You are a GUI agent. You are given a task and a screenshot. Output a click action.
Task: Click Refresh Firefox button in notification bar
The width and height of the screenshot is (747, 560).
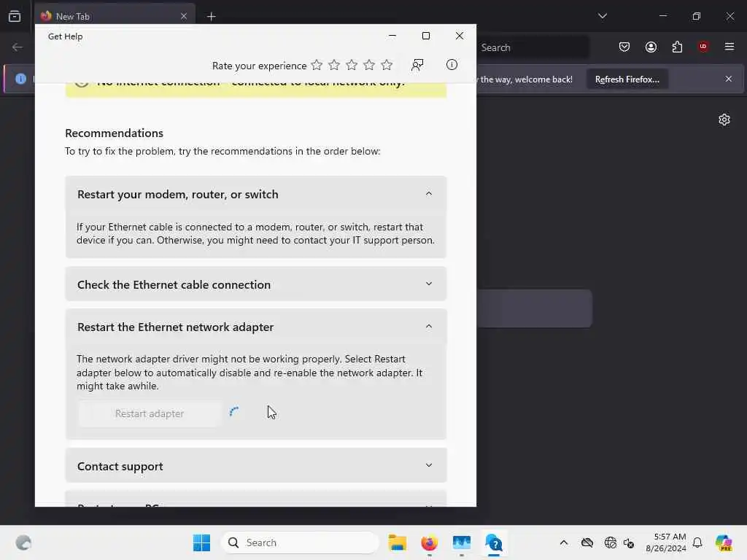tap(627, 79)
